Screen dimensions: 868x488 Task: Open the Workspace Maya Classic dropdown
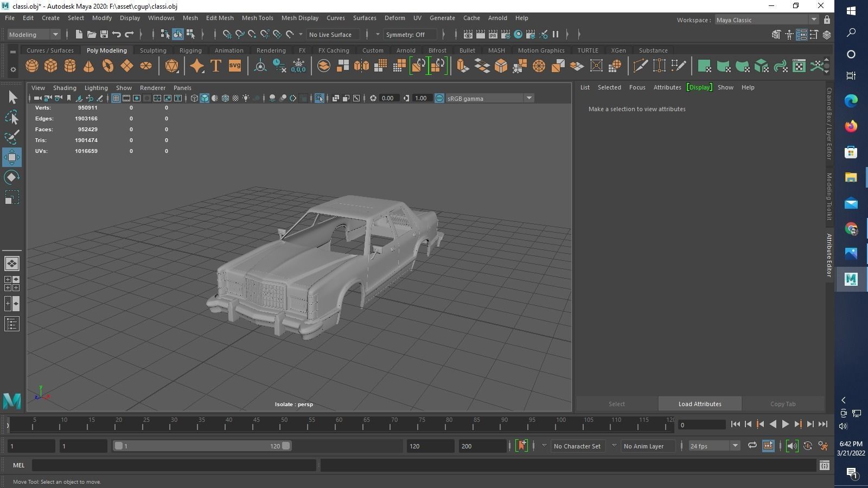(766, 20)
